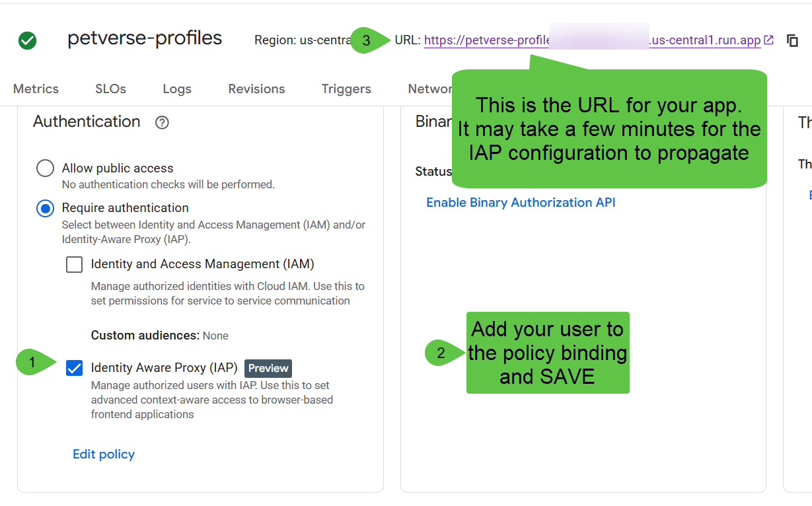Screen dimensions: 812x506
Task: Click 'No authentication checks will be performed.' text
Action: point(168,184)
